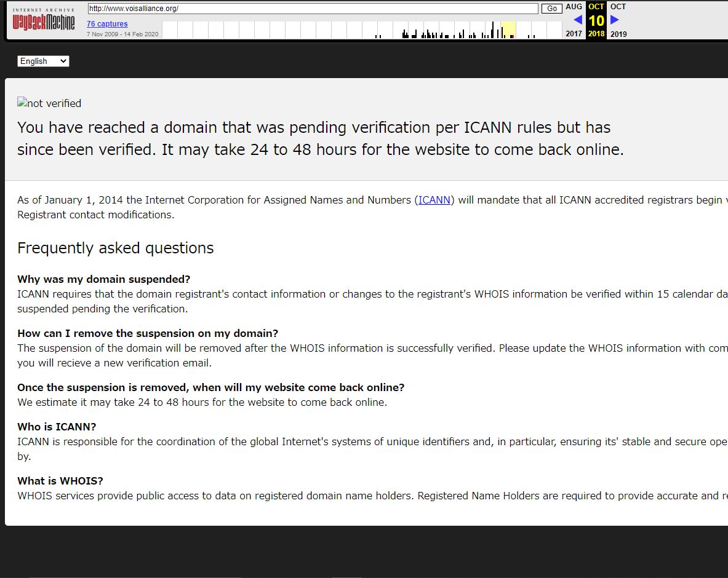Select the 2017 previous year label
Viewport: 728px width, 578px height.
tap(574, 34)
